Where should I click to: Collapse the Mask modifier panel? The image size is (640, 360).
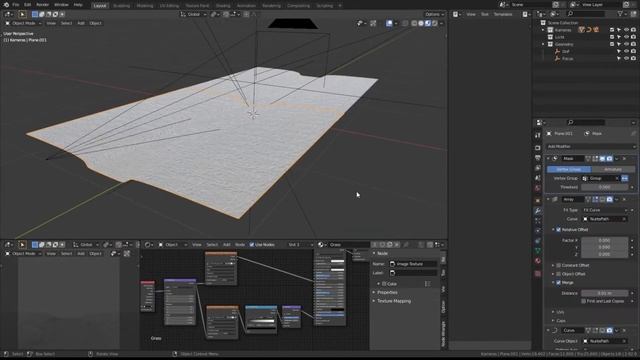pyautogui.click(x=549, y=159)
